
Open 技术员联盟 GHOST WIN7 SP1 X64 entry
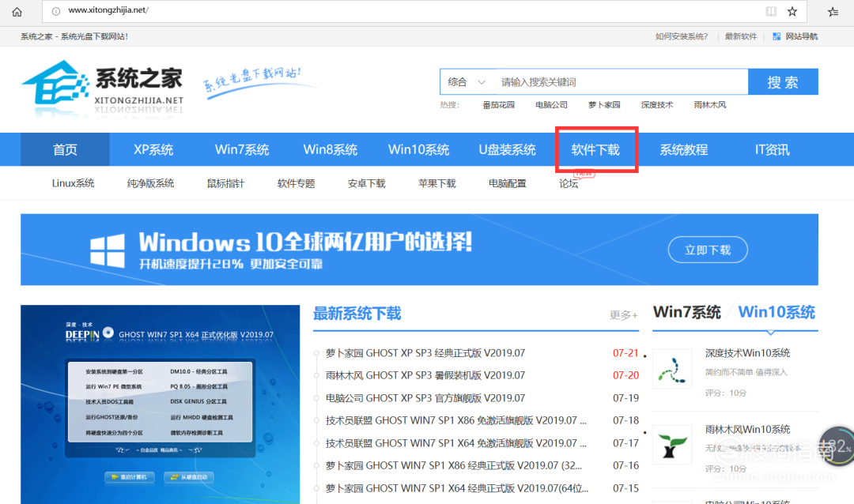pos(456,444)
